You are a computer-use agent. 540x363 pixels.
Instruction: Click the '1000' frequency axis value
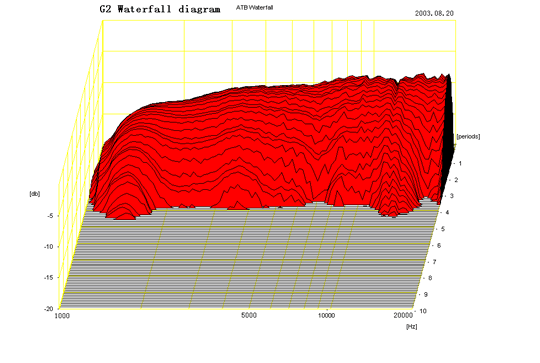[x=62, y=316]
